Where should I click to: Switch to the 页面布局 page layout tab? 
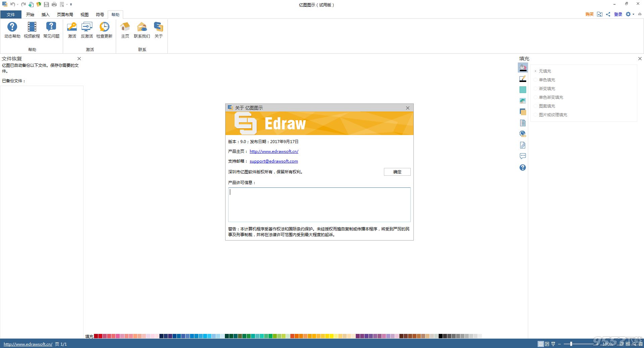pos(65,14)
